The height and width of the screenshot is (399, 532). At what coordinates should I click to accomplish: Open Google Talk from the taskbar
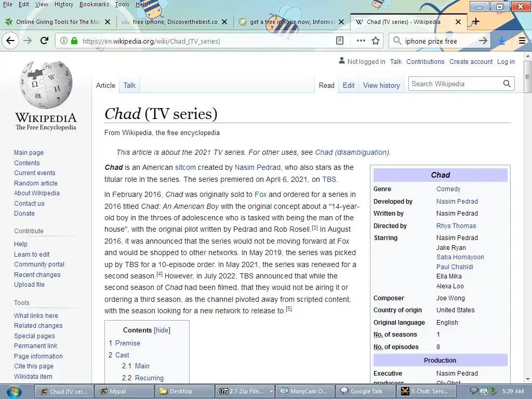[x=365, y=391]
